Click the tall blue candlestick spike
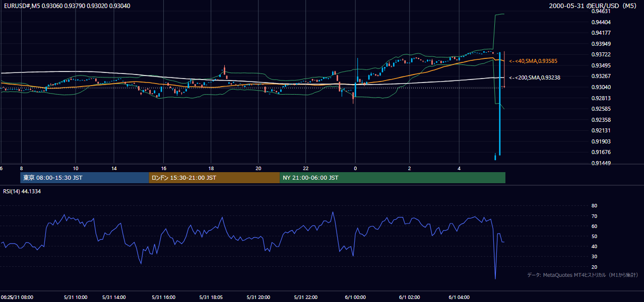Viewport: 644px width, 302px height. click(x=499, y=103)
